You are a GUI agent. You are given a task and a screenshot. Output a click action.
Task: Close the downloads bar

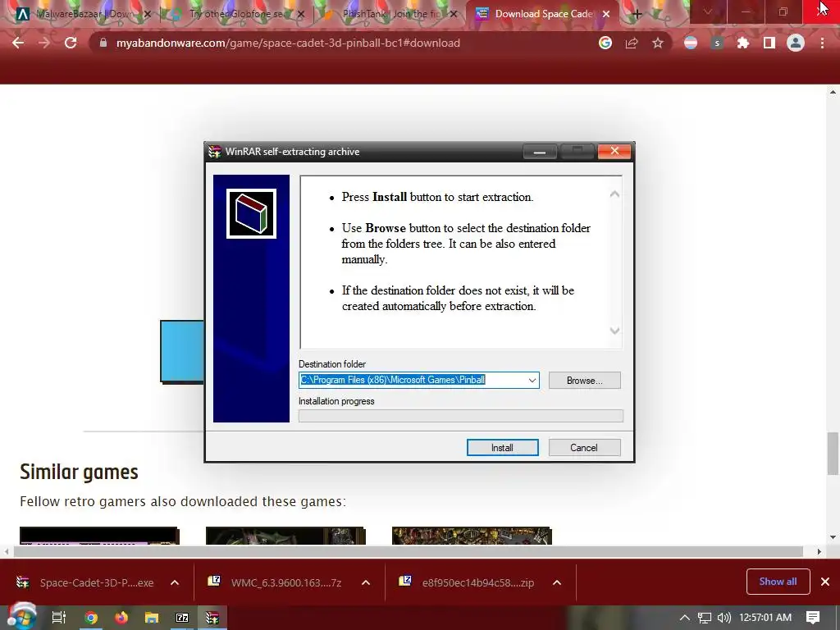tap(825, 582)
